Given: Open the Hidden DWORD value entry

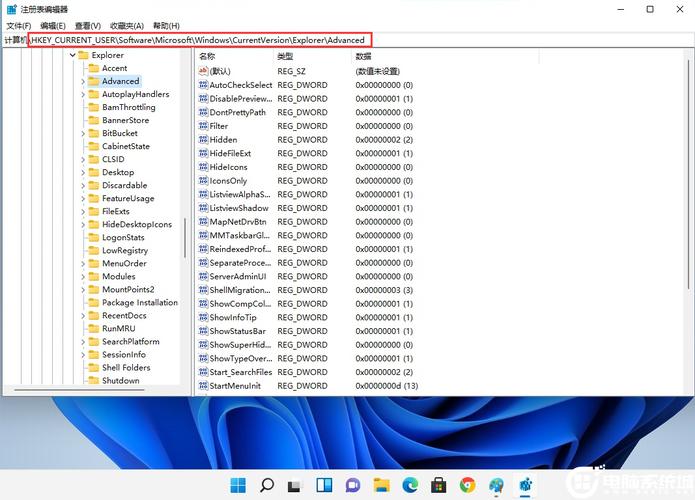Looking at the screenshot, I should tap(223, 140).
